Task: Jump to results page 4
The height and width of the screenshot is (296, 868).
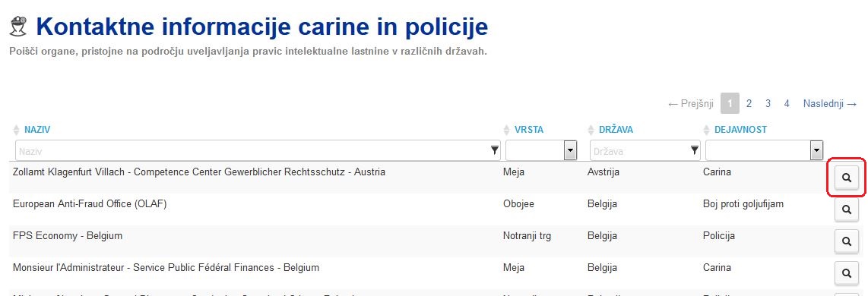Action: pos(787,103)
